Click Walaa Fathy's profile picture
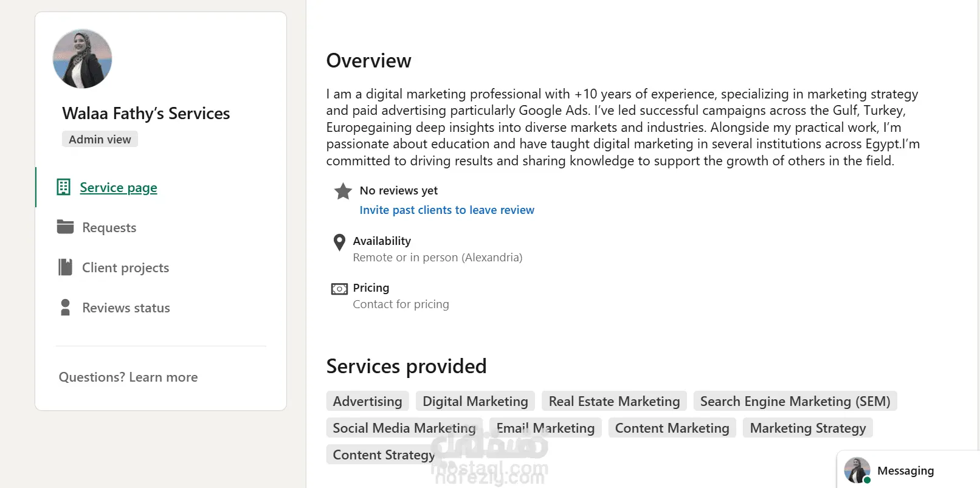 pyautogui.click(x=83, y=59)
